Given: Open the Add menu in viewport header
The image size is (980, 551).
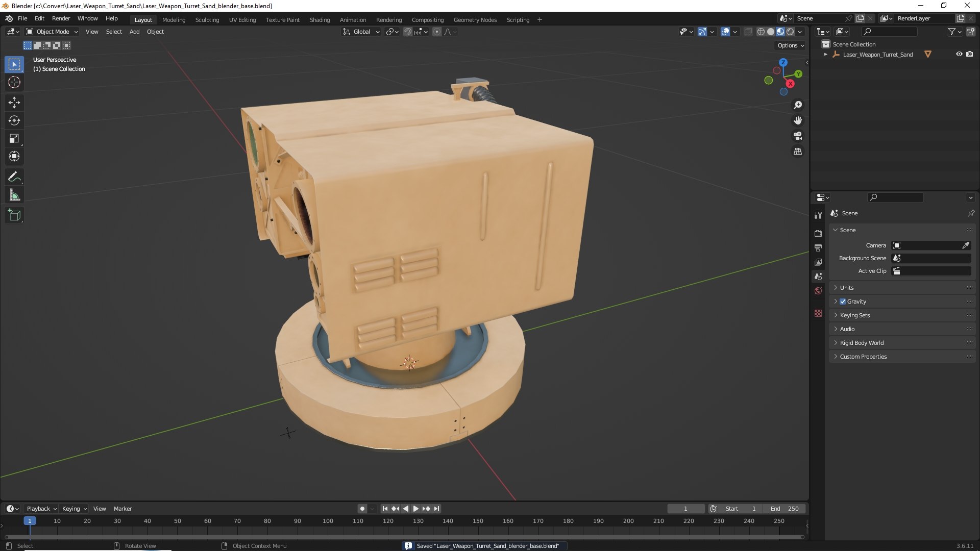Looking at the screenshot, I should 134,32.
